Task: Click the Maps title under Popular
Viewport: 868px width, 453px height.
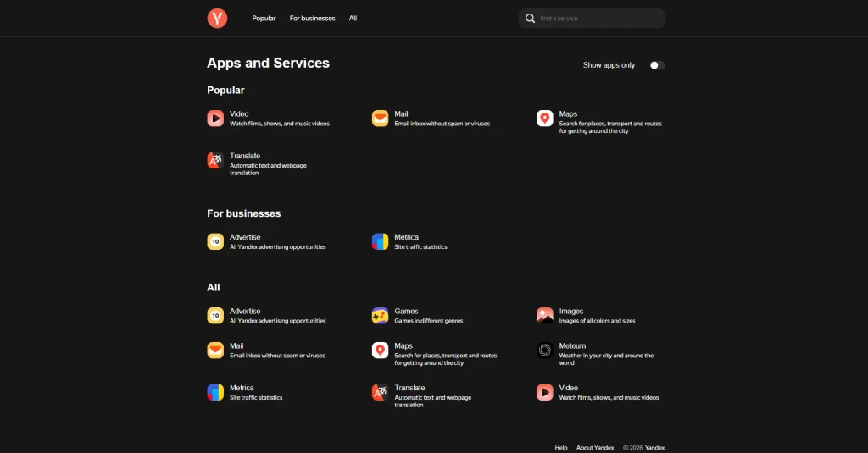Action: (x=568, y=114)
